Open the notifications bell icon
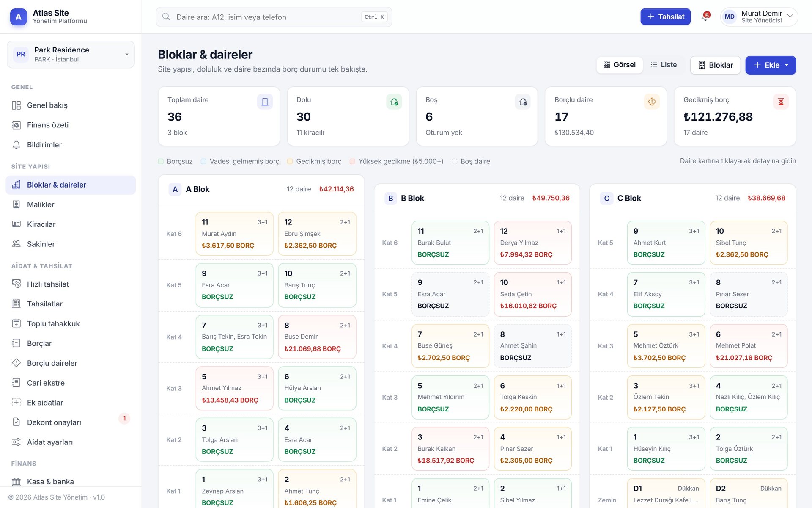812x508 pixels. click(705, 17)
